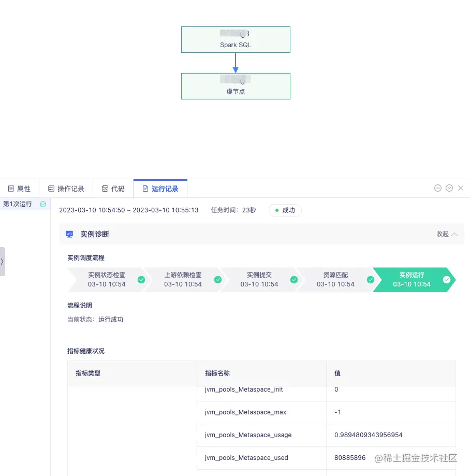Select the 虚节点 node box
Viewport: 470px width, 476px height.
(x=236, y=86)
